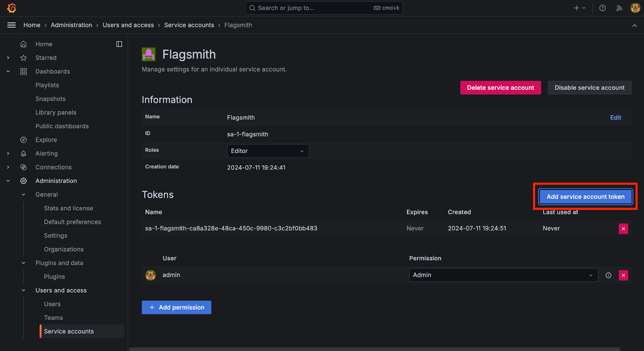The height and width of the screenshot is (351, 644).
Task: Open Teams page in sidebar
Action: tap(54, 318)
